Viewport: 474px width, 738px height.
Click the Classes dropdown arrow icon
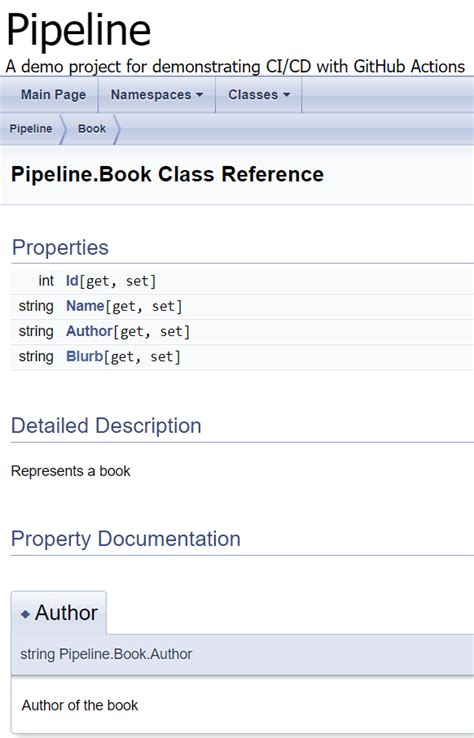click(286, 95)
